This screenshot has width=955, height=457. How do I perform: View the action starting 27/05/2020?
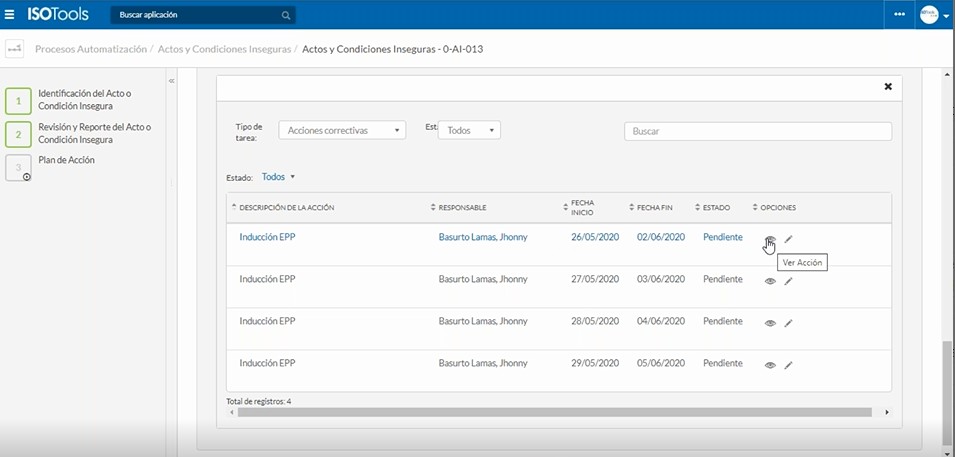pos(770,282)
